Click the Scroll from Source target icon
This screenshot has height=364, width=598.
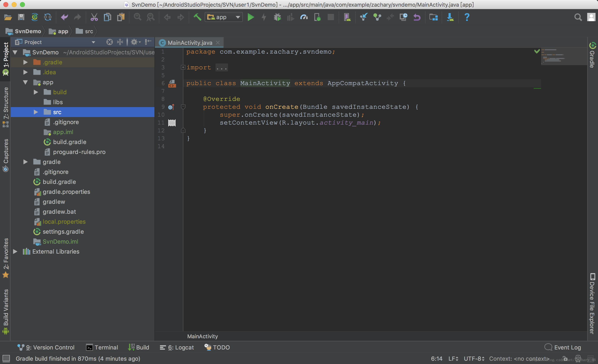[x=109, y=42]
